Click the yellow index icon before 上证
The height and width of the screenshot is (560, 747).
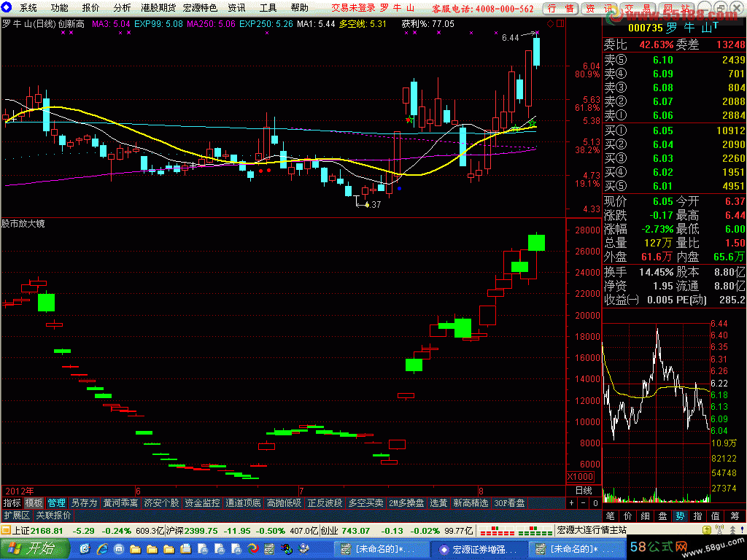pos(7,530)
